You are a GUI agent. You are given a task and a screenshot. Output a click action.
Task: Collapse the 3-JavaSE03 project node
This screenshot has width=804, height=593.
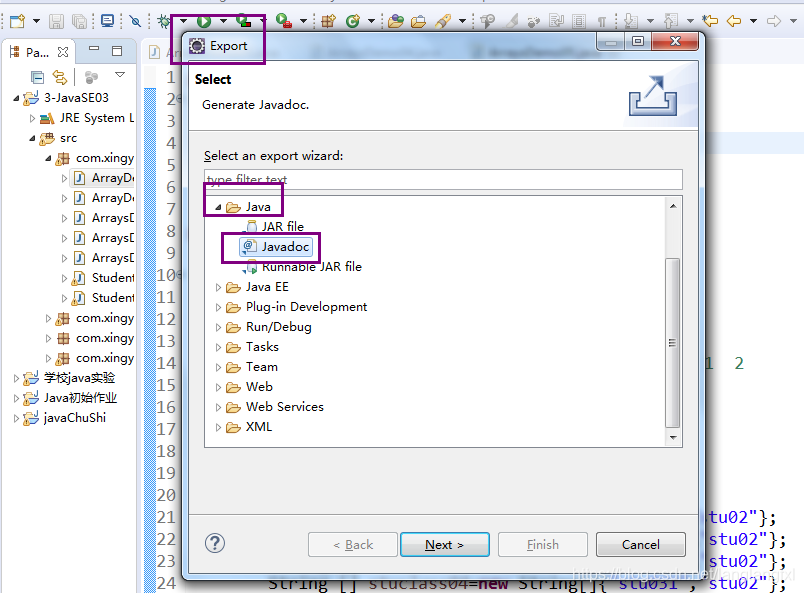[16, 97]
